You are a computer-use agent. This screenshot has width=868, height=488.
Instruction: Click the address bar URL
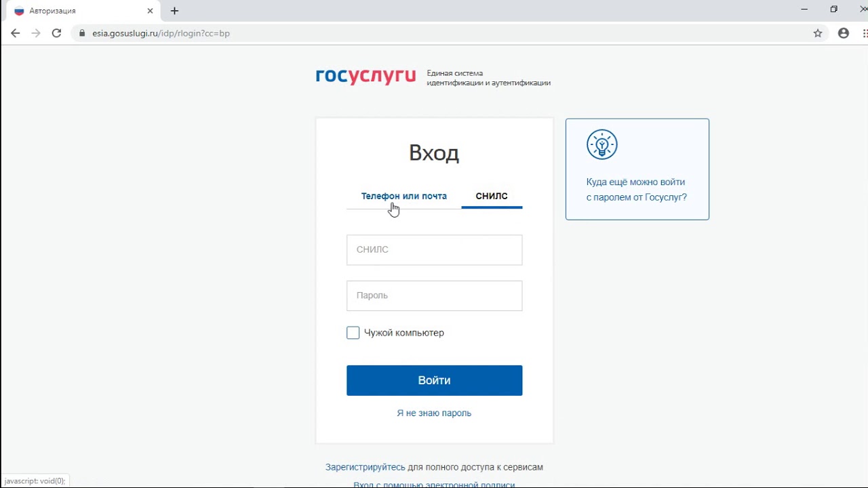pyautogui.click(x=161, y=33)
